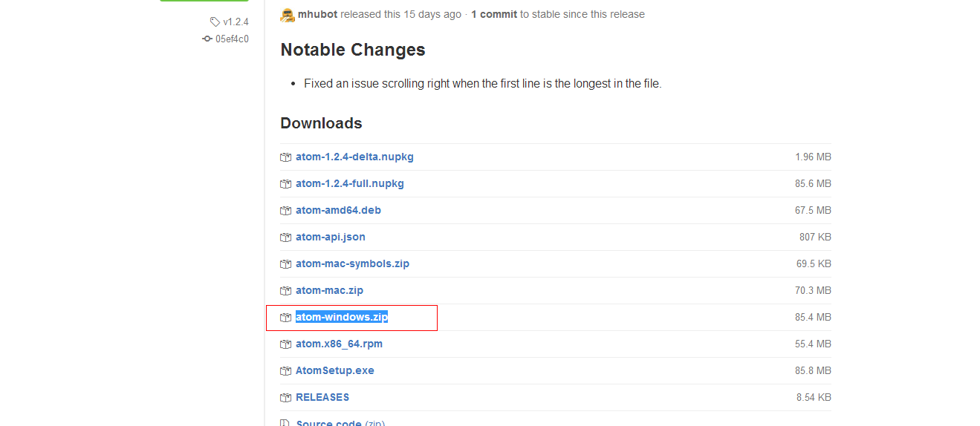The image size is (980, 426).
Task: Download the AtomSetup.exe installer
Action: [335, 370]
